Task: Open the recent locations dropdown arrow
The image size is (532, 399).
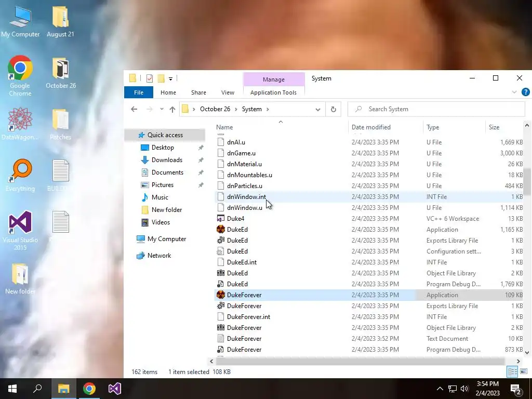Action: (x=162, y=109)
